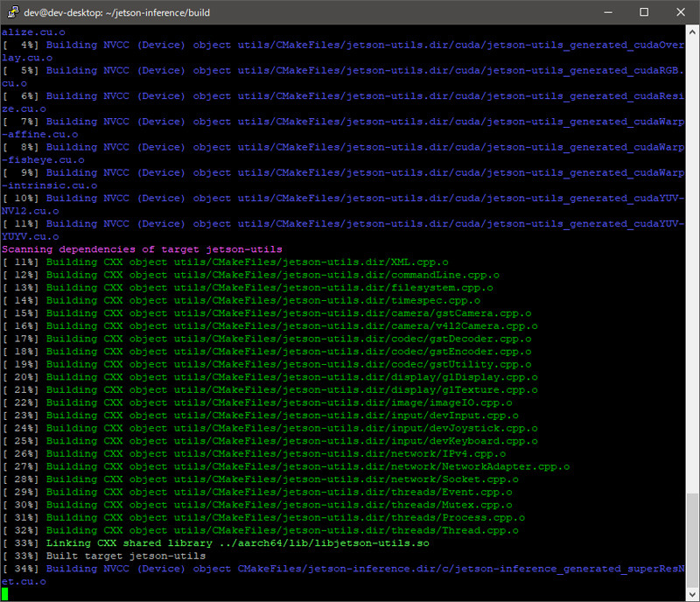Click the scrollbar up arrow

[x=692, y=32]
